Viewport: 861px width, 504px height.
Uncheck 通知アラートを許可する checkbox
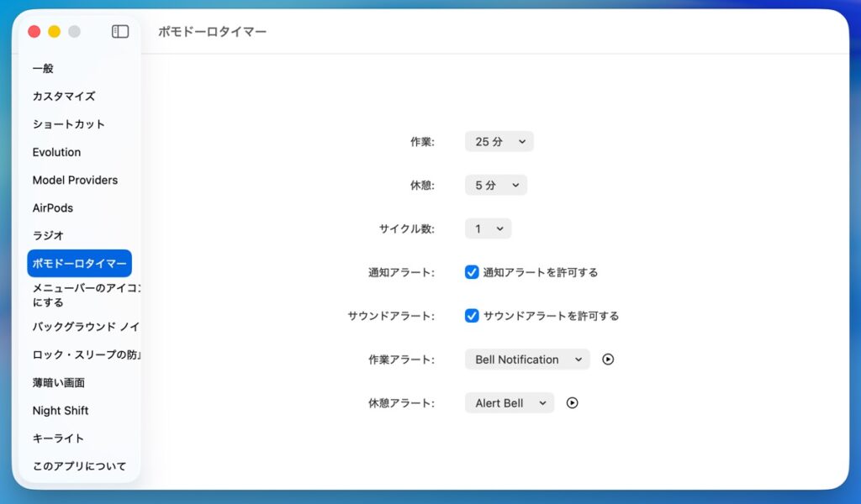coord(472,272)
